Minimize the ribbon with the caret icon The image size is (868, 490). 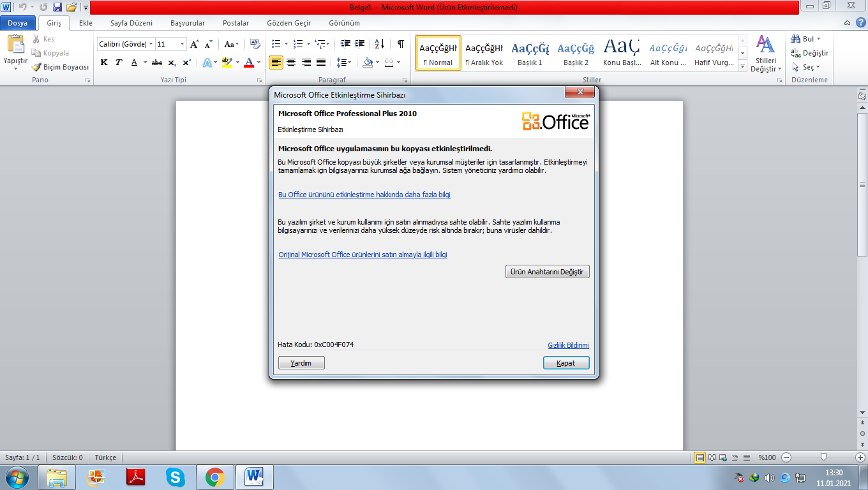848,22
